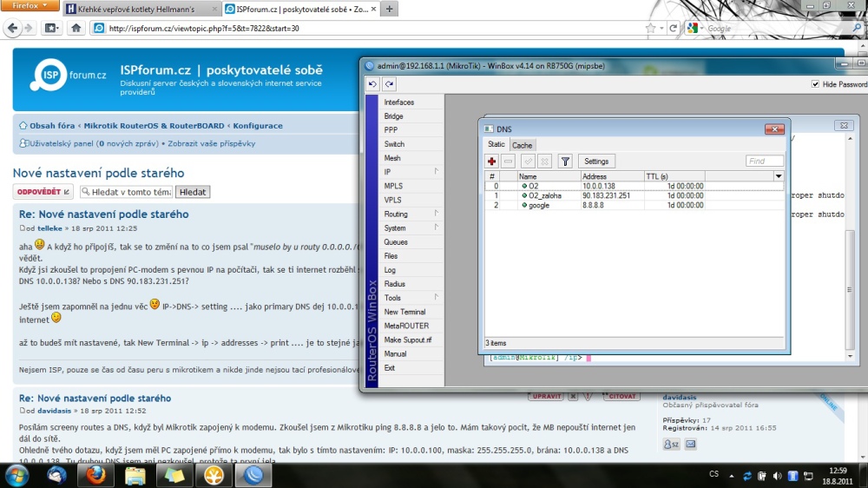This screenshot has width=868, height=488.
Task: Click the forum topic search field
Action: pyautogui.click(x=126, y=192)
